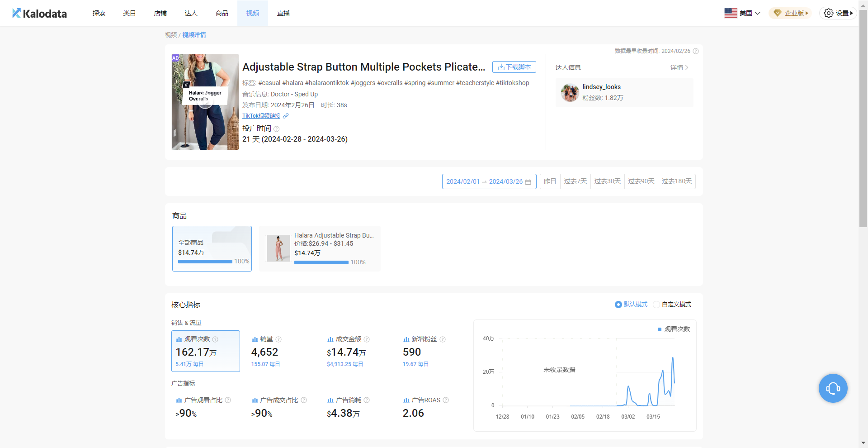Viewport: 868px width, 448px height.
Task: Click the help icon beside 投广时间
Action: tap(277, 129)
